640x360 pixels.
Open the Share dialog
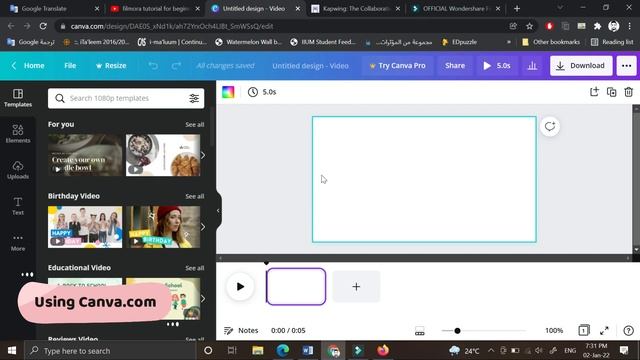click(x=455, y=66)
